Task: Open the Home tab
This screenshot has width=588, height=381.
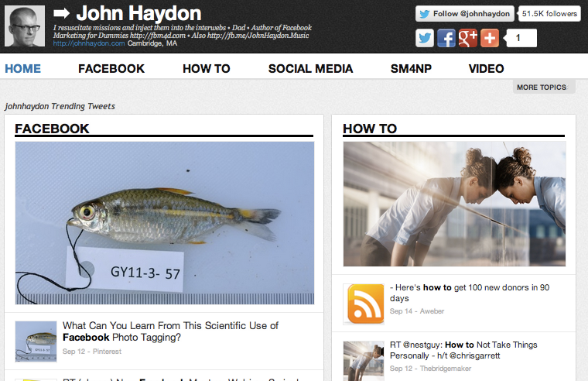Action: tap(23, 69)
